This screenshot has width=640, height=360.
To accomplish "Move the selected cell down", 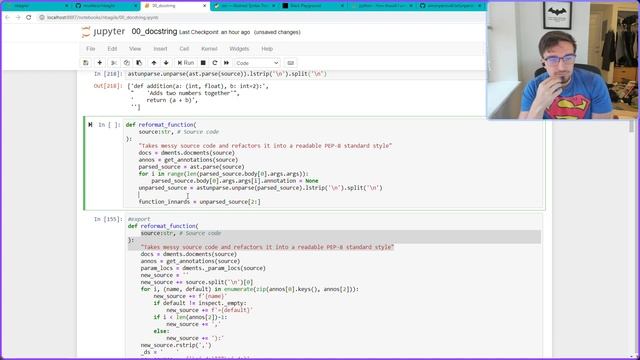I will pos(166,63).
